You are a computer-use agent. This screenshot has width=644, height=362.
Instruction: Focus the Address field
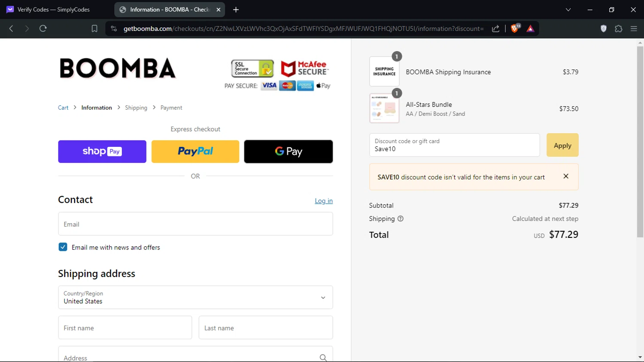(x=195, y=355)
